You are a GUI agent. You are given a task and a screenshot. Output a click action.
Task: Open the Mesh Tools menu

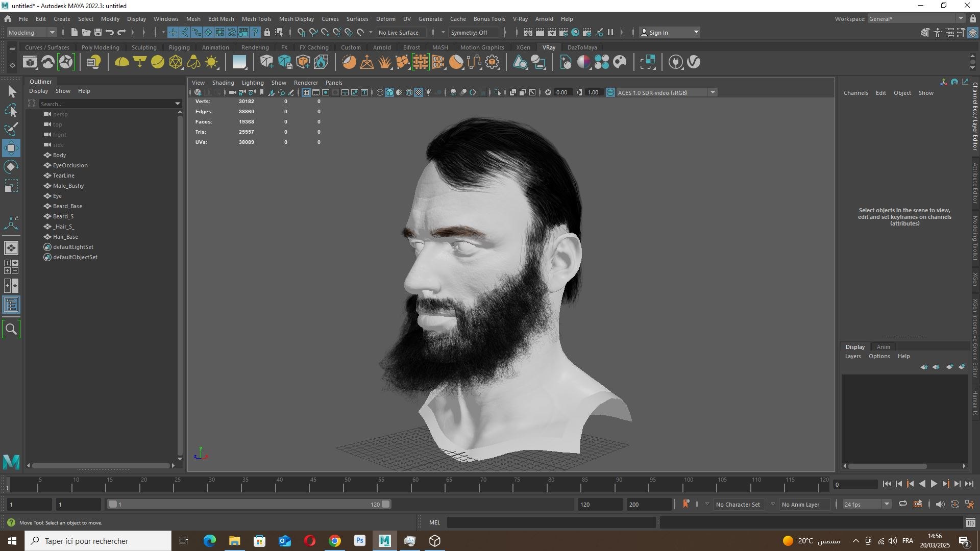coord(256,19)
